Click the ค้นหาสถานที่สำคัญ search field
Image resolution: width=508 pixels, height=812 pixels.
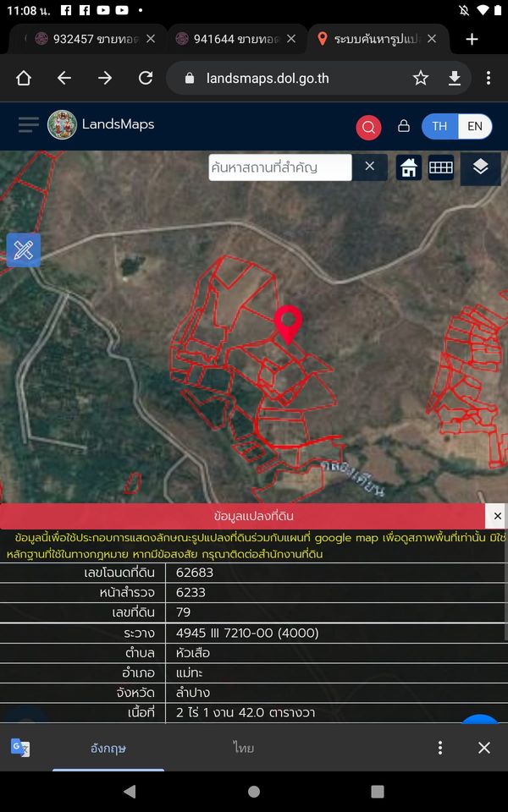pyautogui.click(x=280, y=167)
